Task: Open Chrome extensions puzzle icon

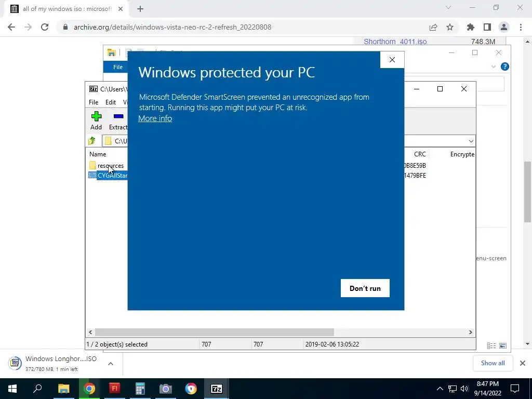Action: click(471, 27)
